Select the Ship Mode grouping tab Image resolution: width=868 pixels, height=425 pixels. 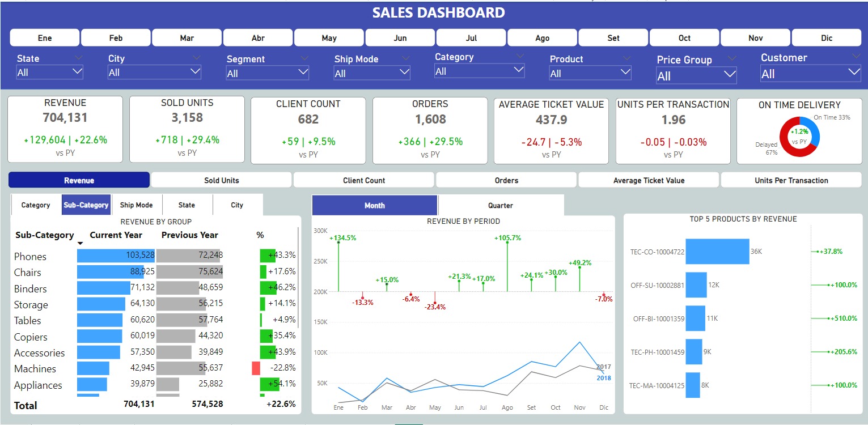[x=136, y=205]
